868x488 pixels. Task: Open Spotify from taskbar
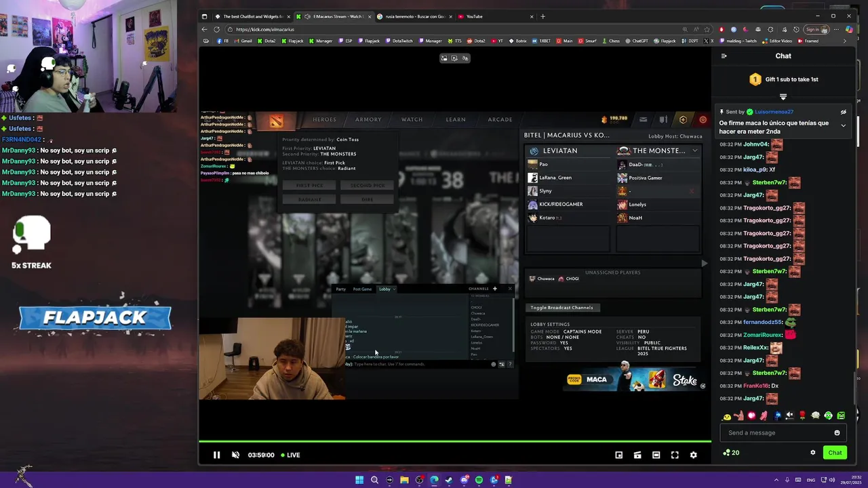click(479, 480)
